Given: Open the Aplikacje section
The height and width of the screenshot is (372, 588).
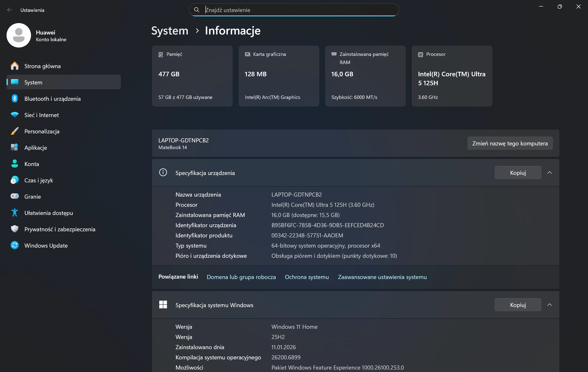Looking at the screenshot, I should pos(36,147).
